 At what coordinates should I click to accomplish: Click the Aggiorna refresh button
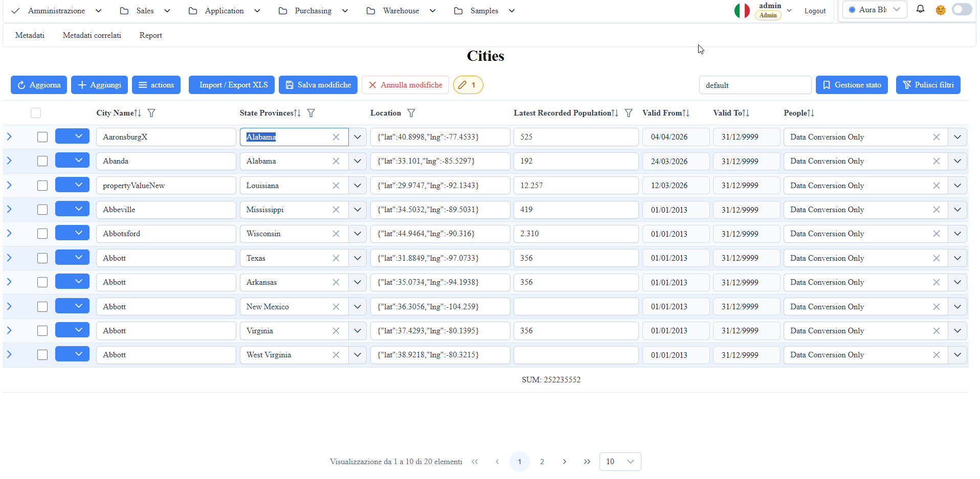[x=39, y=85]
